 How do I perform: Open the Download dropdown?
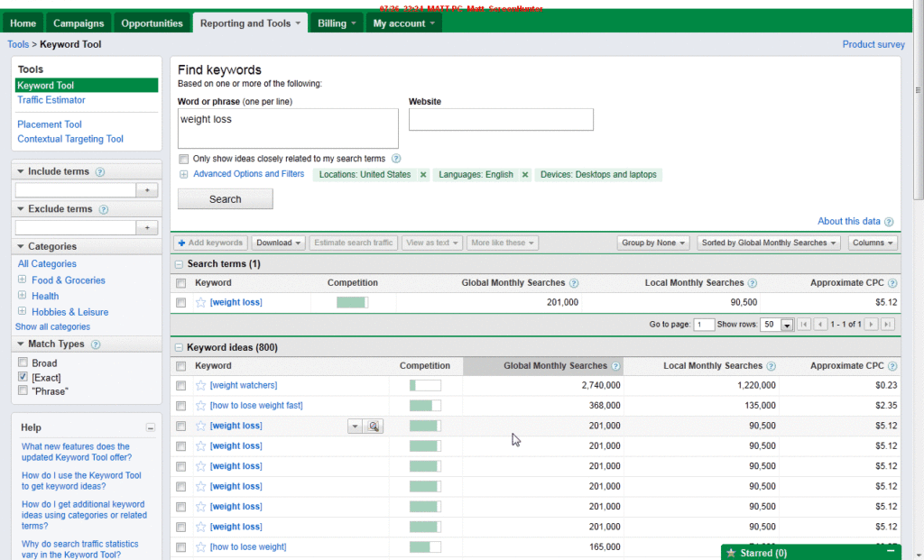pyautogui.click(x=278, y=243)
